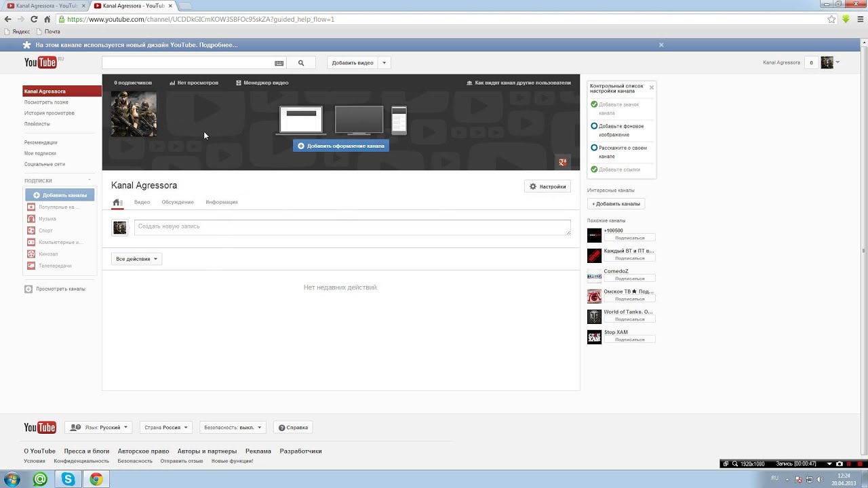Open the Chrome menu wrench icon

(859, 19)
